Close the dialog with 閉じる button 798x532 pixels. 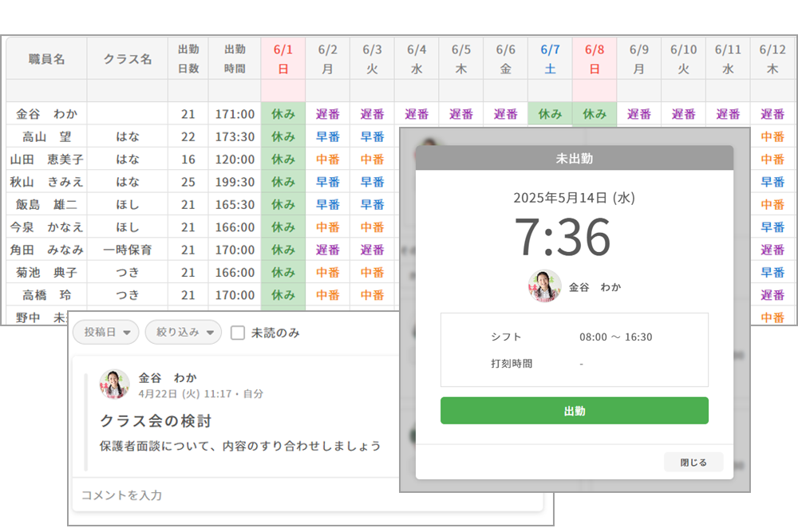693,462
